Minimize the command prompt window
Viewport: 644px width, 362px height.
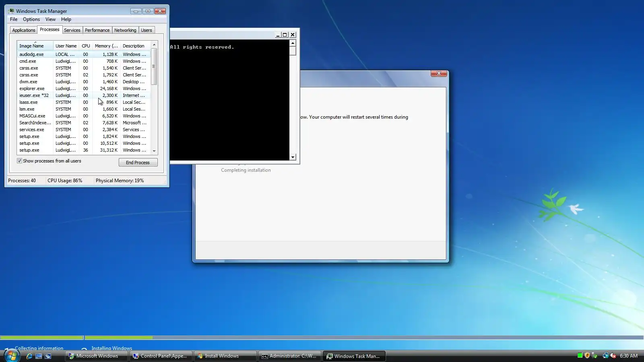(278, 35)
